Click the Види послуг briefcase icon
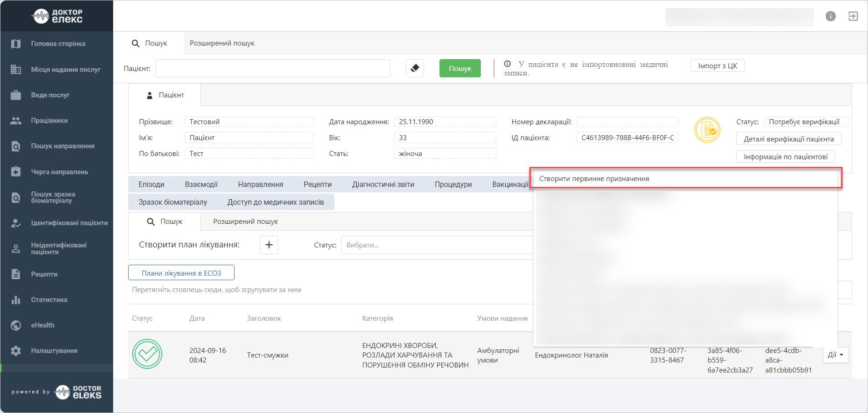The height and width of the screenshot is (413, 868). pyautogui.click(x=16, y=95)
